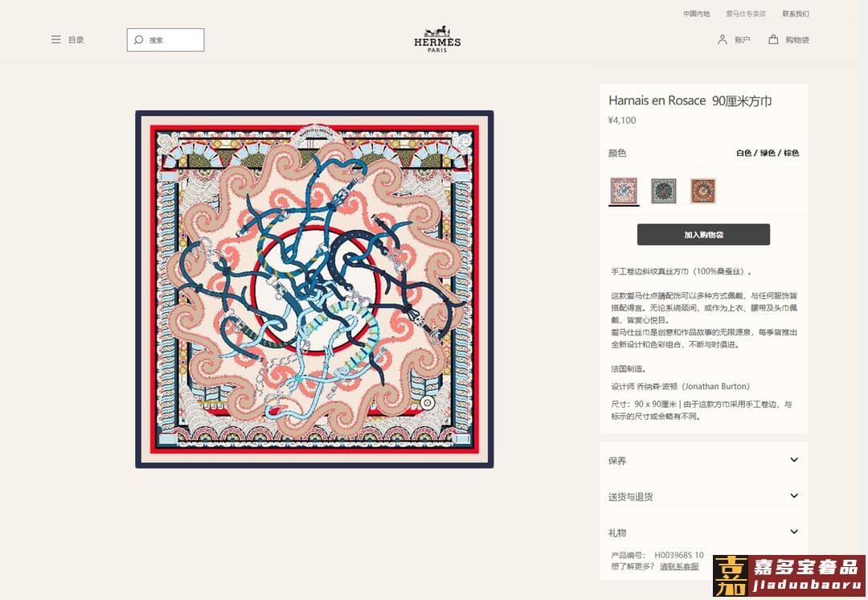The width and height of the screenshot is (868, 600).
Task: Click the 购物袋 text label
Action: pos(797,40)
